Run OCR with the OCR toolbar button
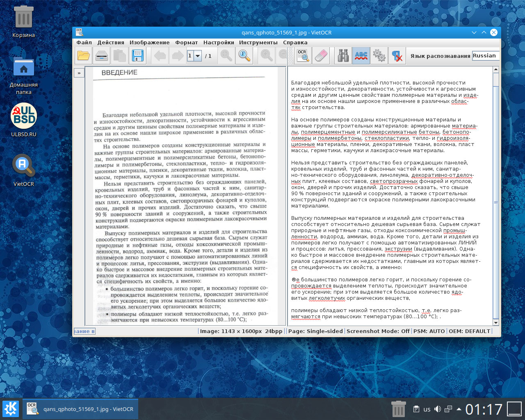Image resolution: width=525 pixels, height=420 pixels. tap(303, 56)
